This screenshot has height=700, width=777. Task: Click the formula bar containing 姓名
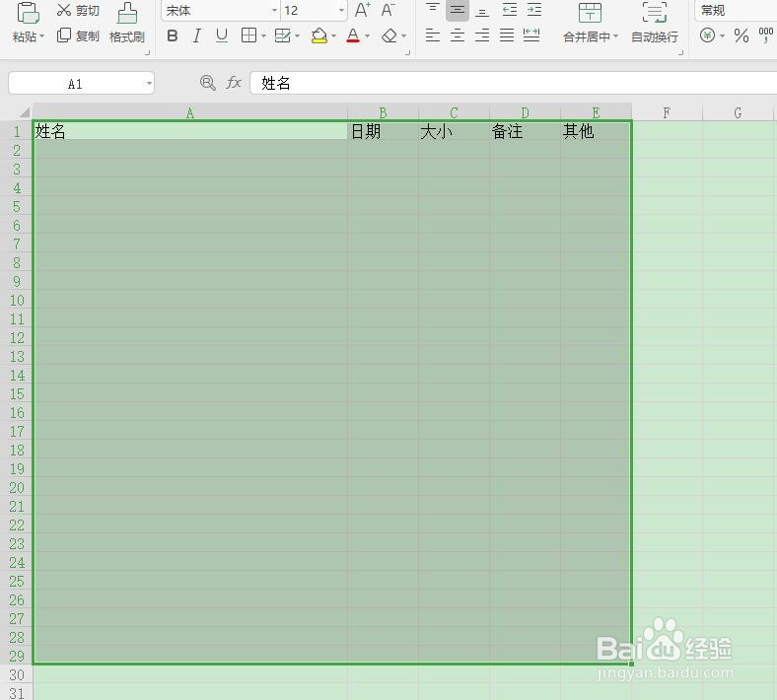coord(514,83)
